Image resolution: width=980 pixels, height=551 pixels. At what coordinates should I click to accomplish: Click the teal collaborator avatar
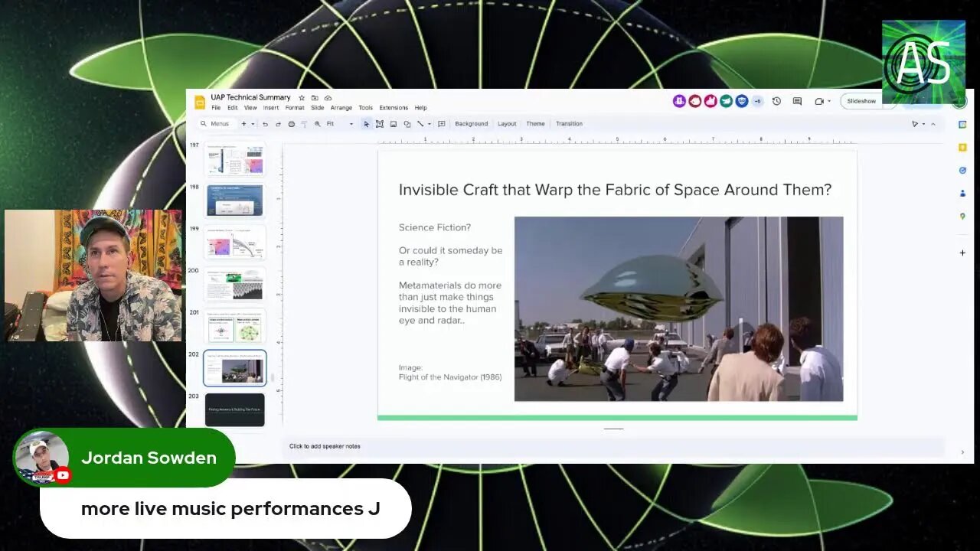[726, 101]
